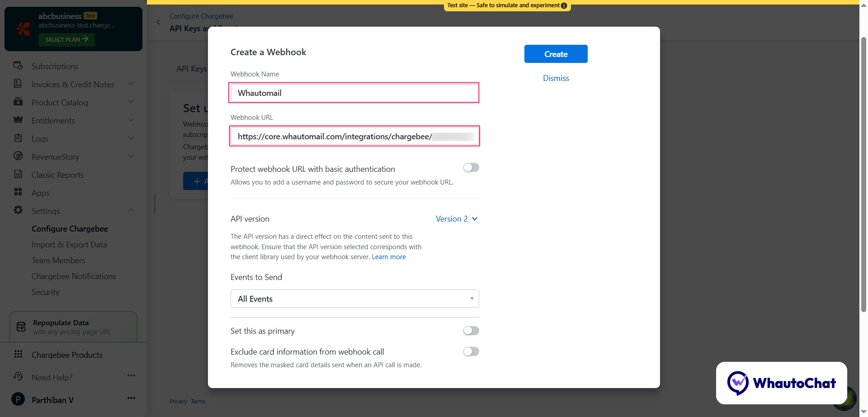Open the Learn more link about API versions

point(388,256)
